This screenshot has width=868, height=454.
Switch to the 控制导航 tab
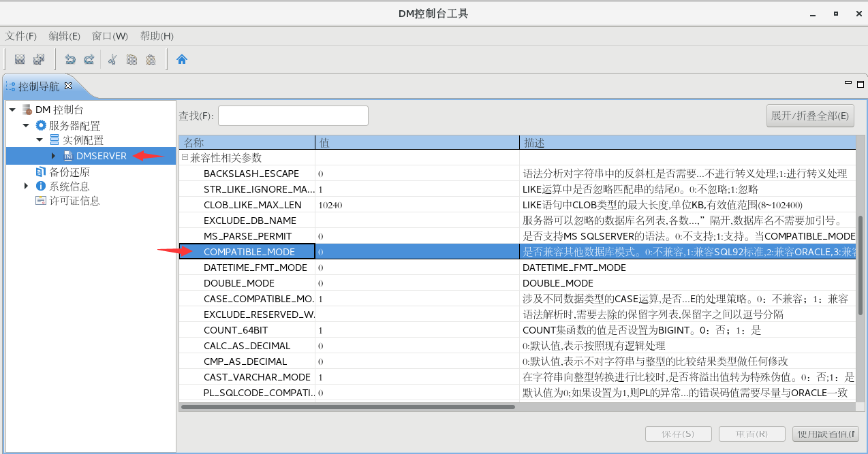click(38, 86)
